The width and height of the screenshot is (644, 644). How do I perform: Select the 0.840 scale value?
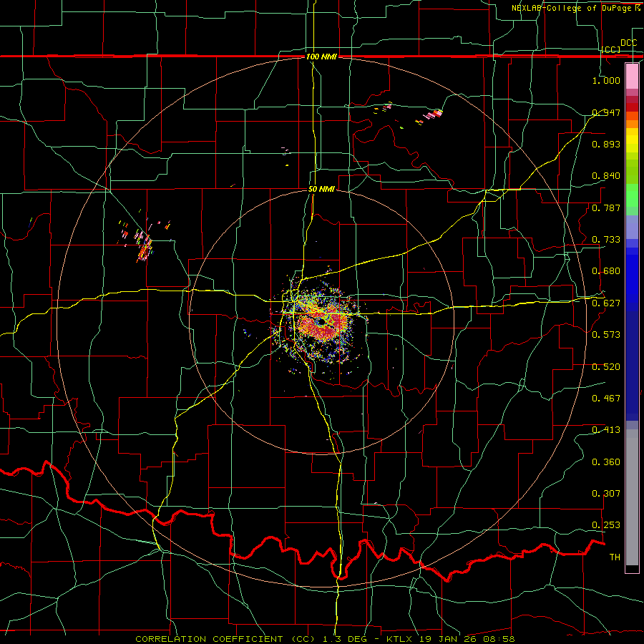606,176
